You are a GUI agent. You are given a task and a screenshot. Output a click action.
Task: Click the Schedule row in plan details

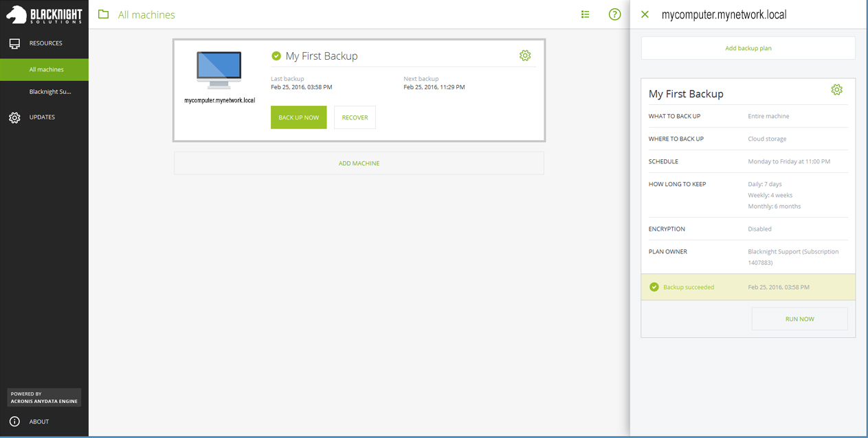pyautogui.click(x=748, y=161)
